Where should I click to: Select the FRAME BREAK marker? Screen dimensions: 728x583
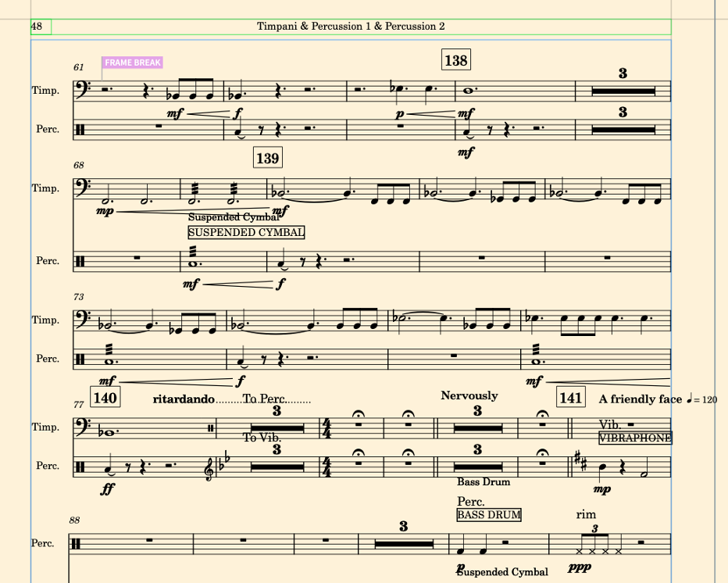[133, 63]
